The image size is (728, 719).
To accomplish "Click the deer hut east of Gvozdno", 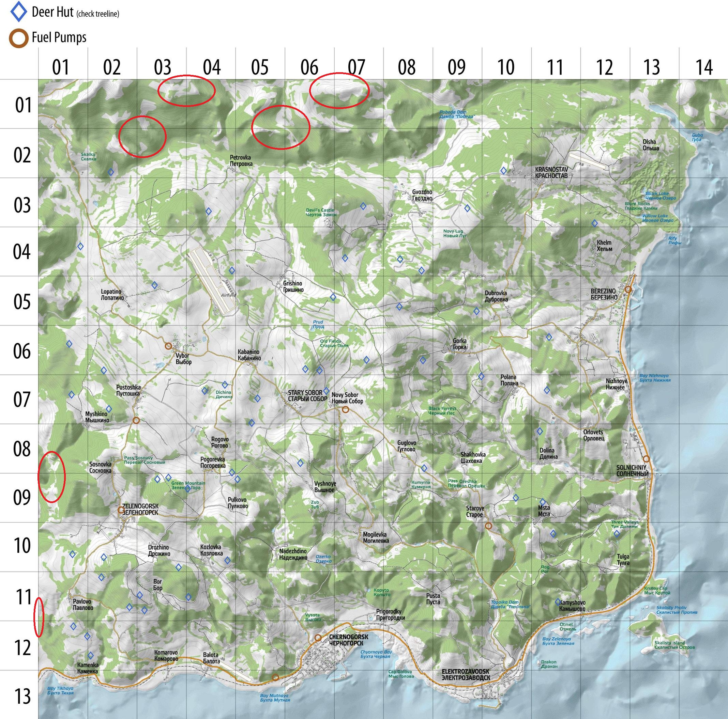I will pos(467,208).
